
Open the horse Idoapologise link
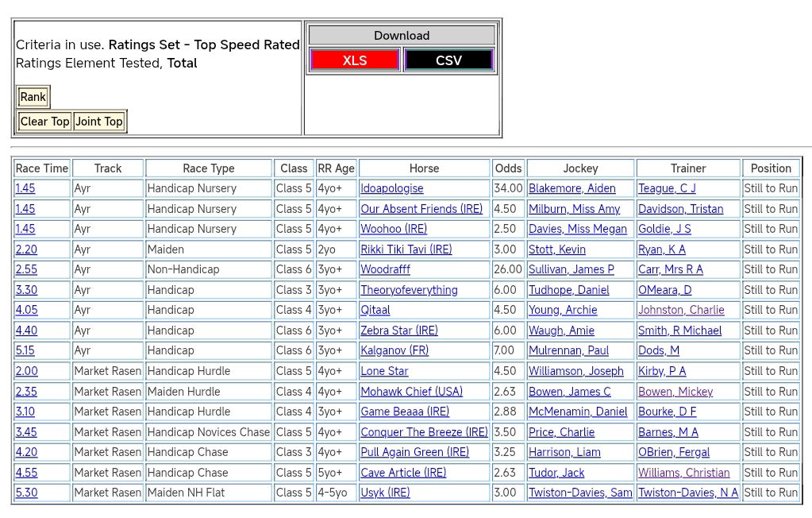coord(391,188)
